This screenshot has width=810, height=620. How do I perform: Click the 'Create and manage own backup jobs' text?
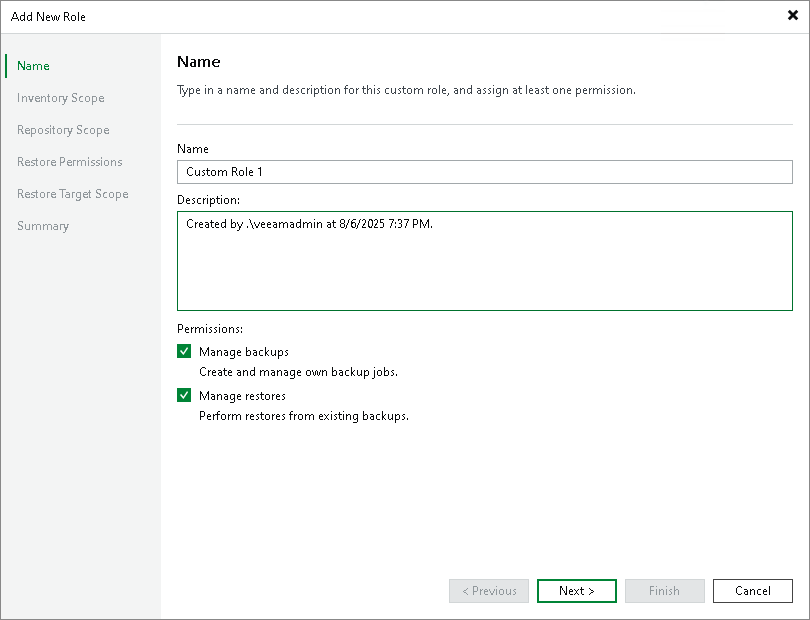point(298,372)
